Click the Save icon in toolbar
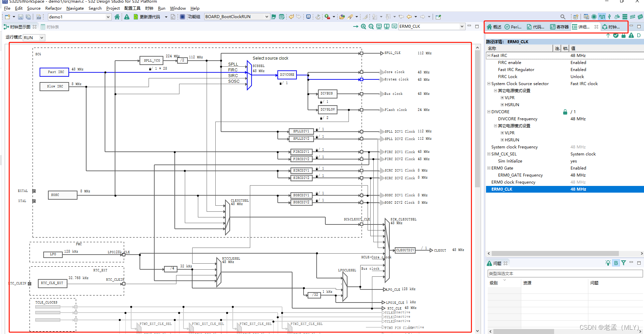The height and width of the screenshot is (334, 644). pyautogui.click(x=20, y=17)
